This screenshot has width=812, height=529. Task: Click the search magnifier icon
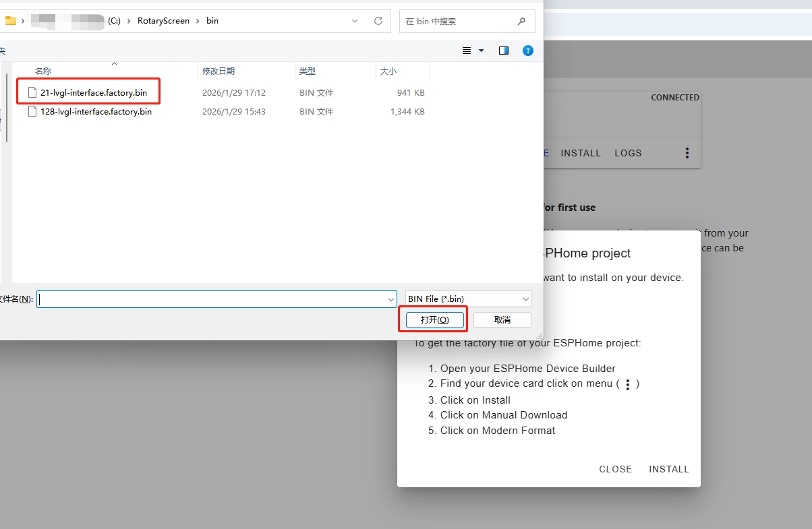[x=521, y=21]
